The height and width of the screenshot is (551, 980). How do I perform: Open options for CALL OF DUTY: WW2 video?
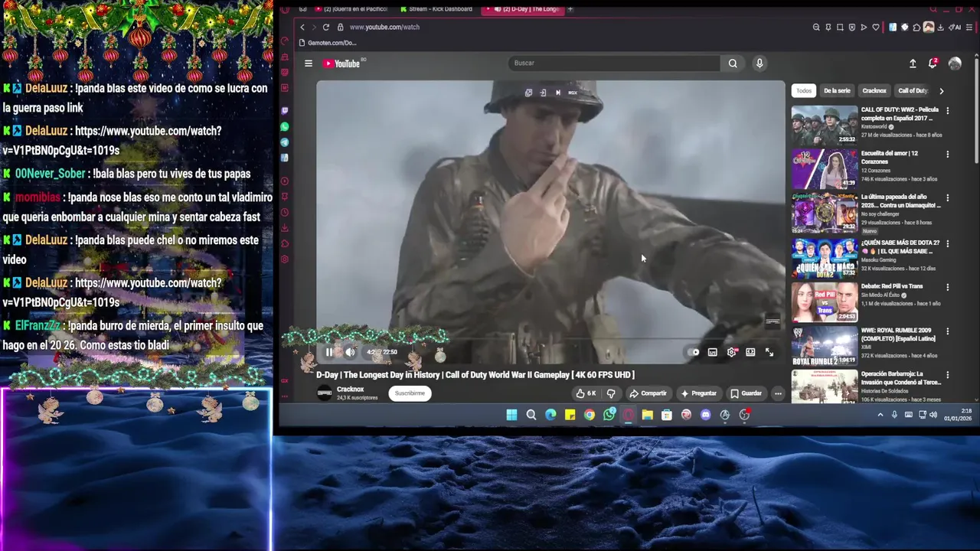(947, 110)
